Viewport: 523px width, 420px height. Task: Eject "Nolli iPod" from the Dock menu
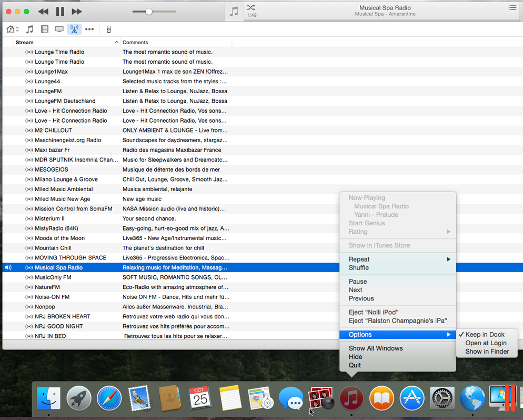coord(398,312)
